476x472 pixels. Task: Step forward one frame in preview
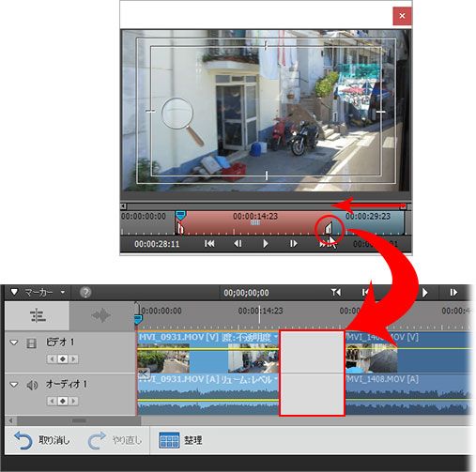(x=293, y=244)
